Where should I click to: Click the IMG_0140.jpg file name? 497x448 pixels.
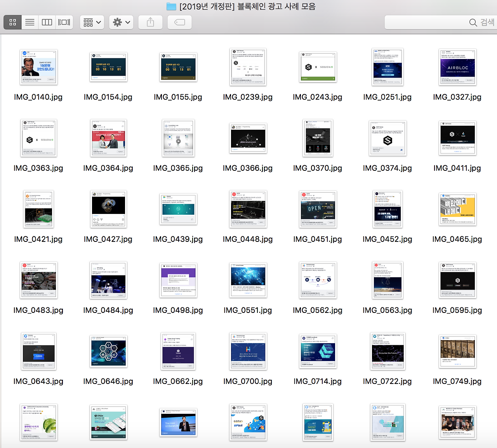click(38, 97)
